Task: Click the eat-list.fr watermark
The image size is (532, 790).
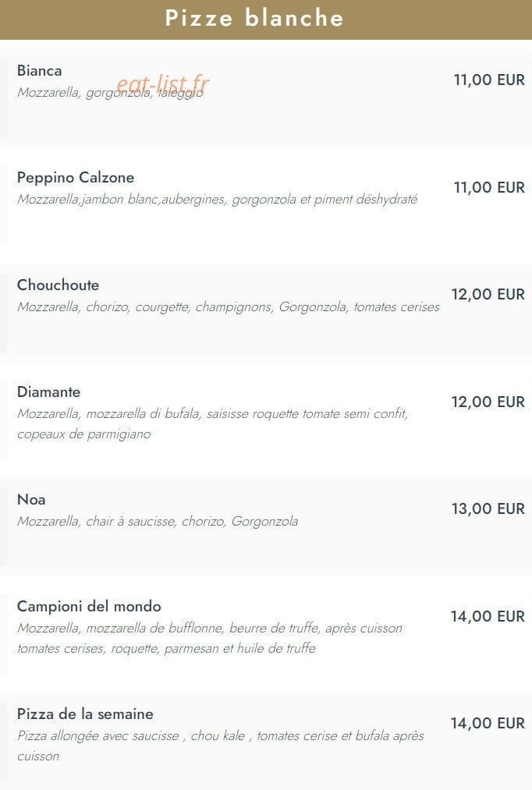Action: tap(162, 86)
